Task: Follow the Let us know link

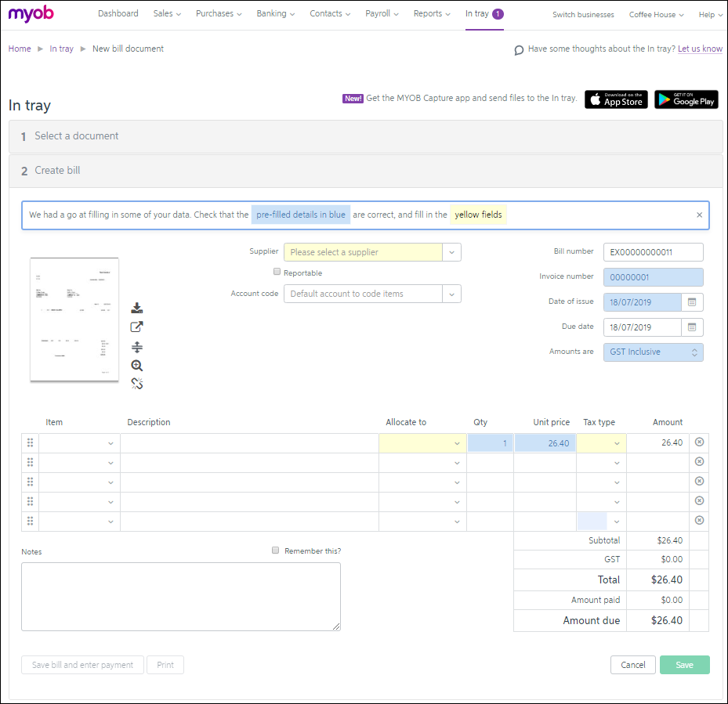Action: point(700,49)
